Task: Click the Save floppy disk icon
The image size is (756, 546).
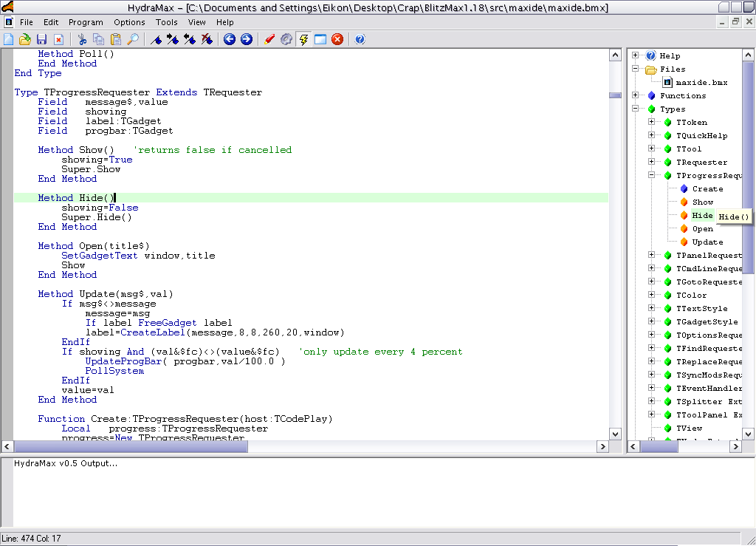Action: 41,39
